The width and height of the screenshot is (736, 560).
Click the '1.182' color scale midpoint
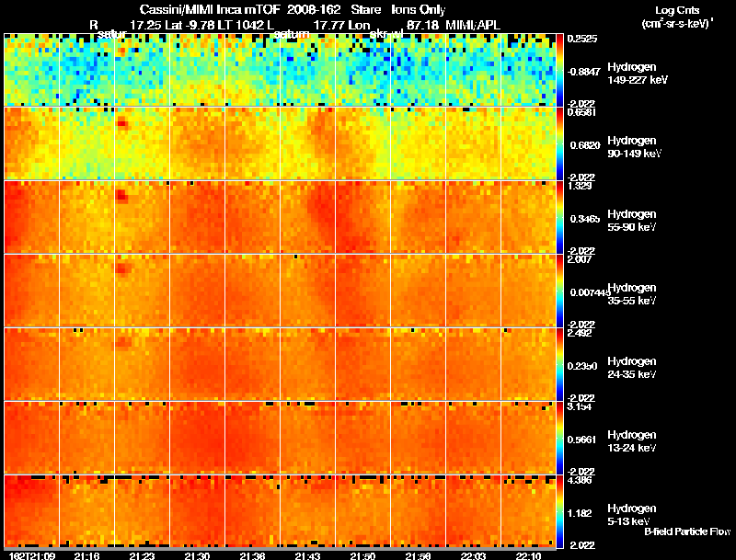tap(581, 514)
